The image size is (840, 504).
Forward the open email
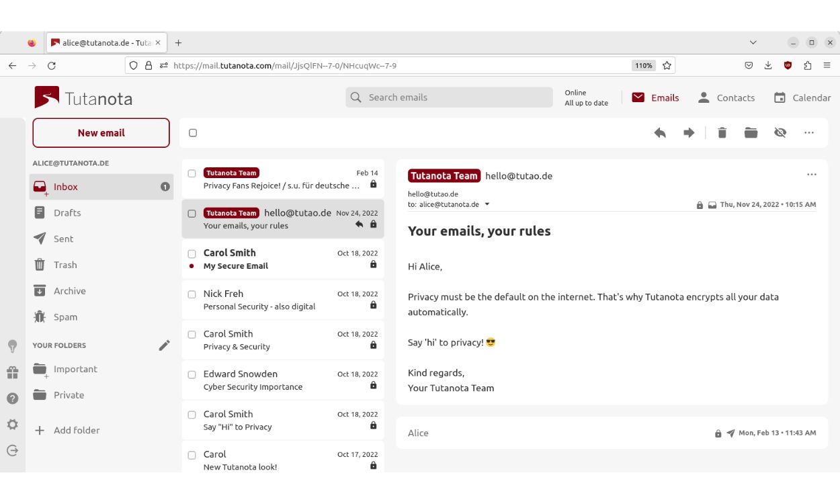click(689, 132)
